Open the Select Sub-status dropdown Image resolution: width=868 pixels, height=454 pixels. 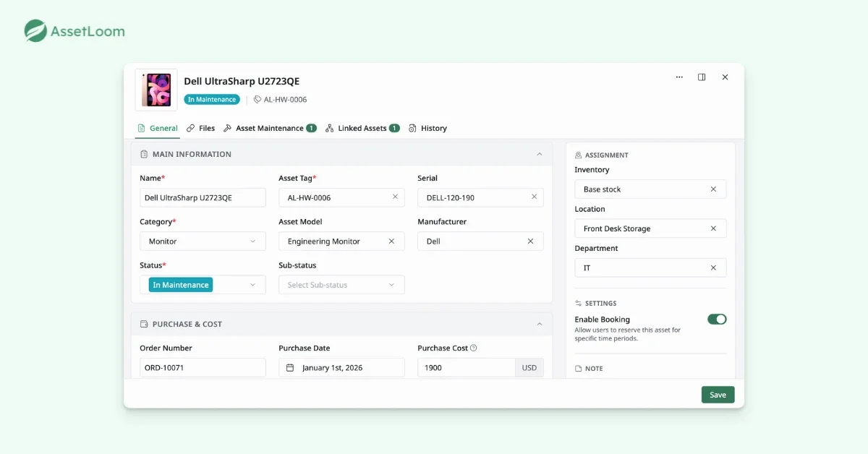point(341,285)
